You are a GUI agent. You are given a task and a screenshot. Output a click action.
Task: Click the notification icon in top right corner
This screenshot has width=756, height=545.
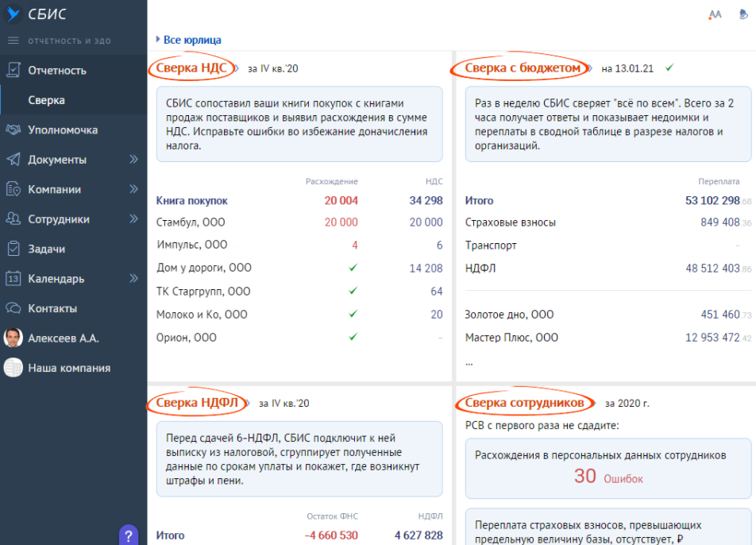click(x=743, y=14)
